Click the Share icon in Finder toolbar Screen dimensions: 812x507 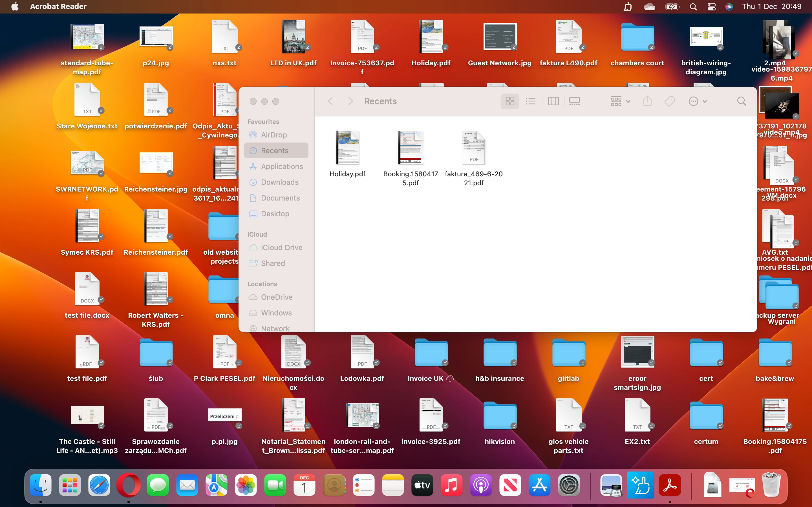coord(648,101)
